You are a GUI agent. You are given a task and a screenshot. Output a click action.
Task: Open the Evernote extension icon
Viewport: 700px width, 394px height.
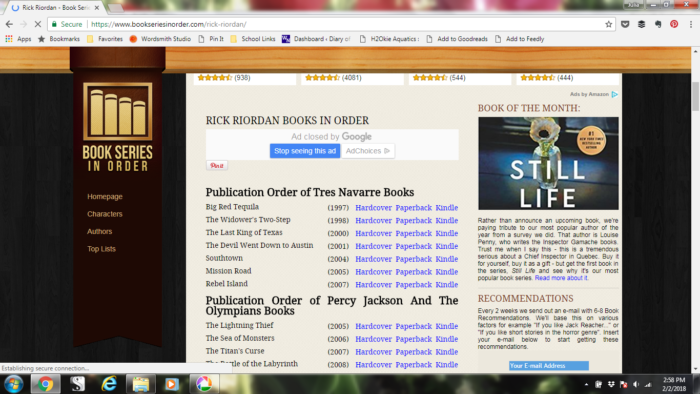coord(658,24)
